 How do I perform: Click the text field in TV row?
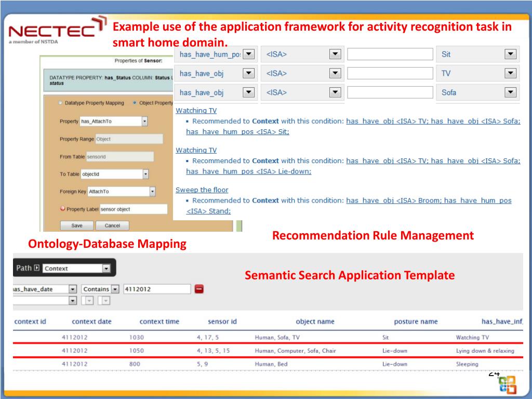[390, 73]
